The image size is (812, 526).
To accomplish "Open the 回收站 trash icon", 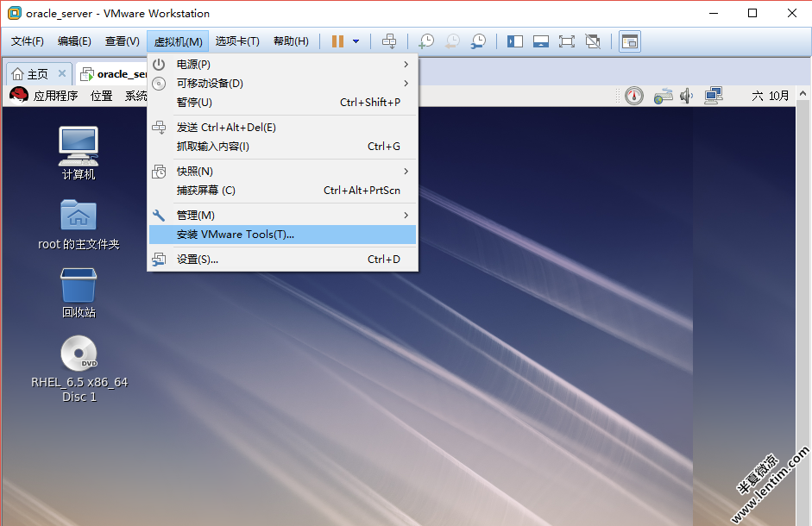I will [x=79, y=293].
